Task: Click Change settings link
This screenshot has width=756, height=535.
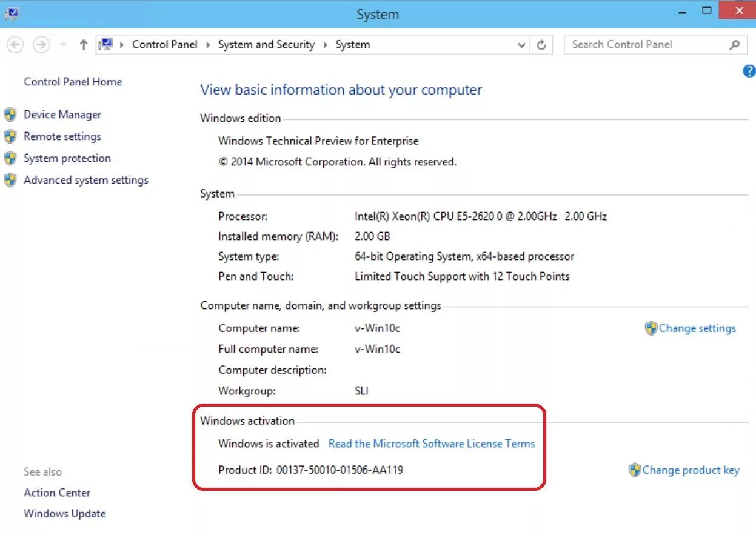Action: (x=697, y=328)
